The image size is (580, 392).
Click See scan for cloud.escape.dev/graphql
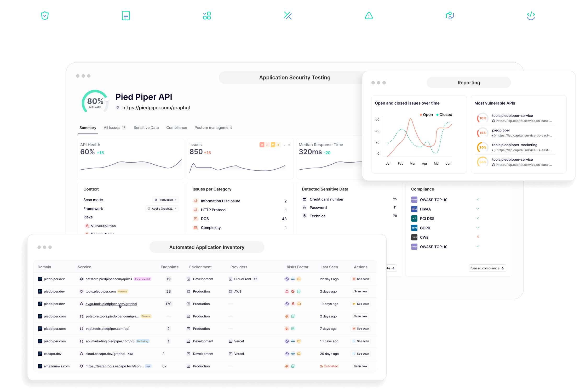pyautogui.click(x=361, y=354)
